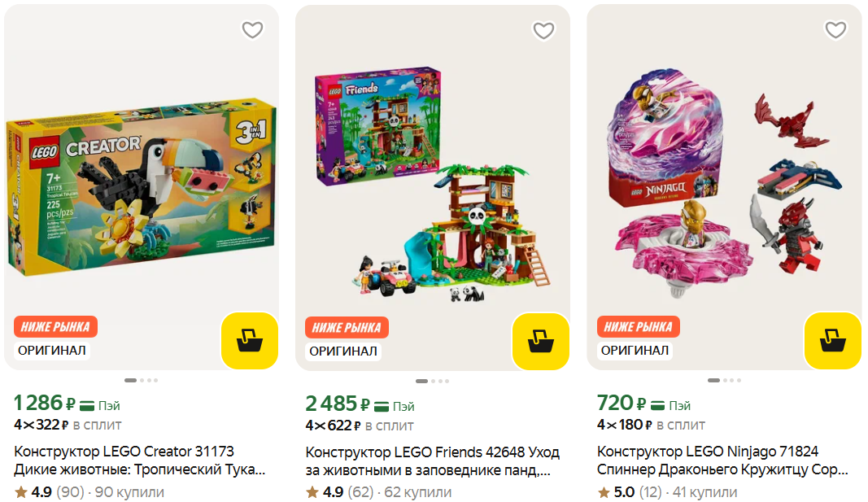Screen dimensions: 868x502
Task: Click 4×180 ₽ в сплит payment option
Action: coord(651,425)
